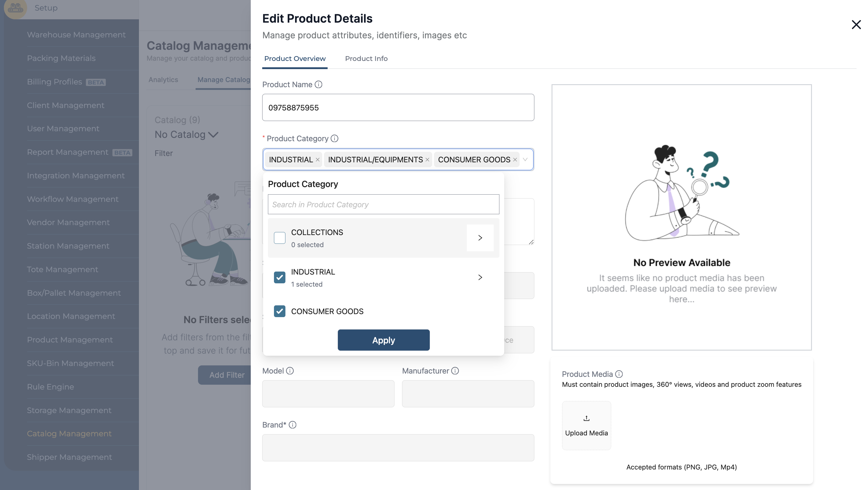Click the Search in Product Category field

coord(383,204)
